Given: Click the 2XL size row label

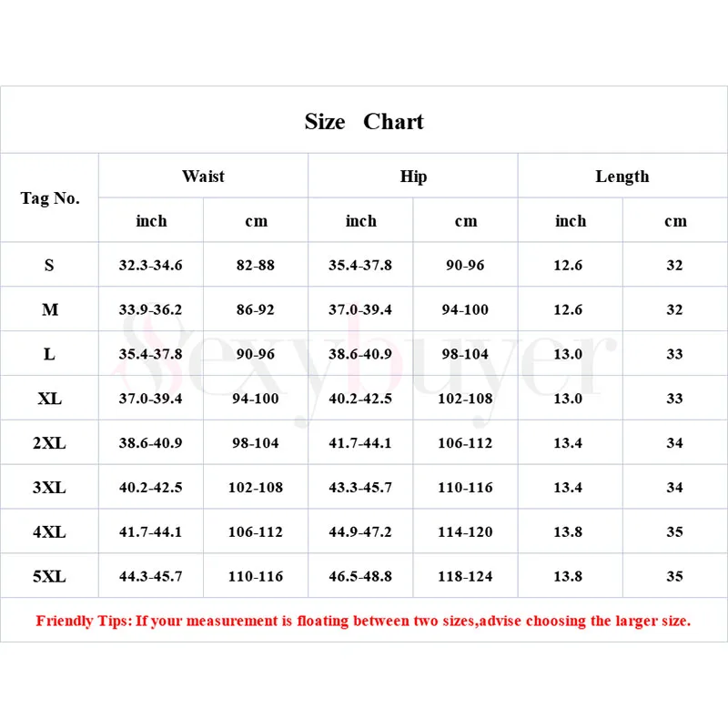Looking at the screenshot, I should 49,443.
